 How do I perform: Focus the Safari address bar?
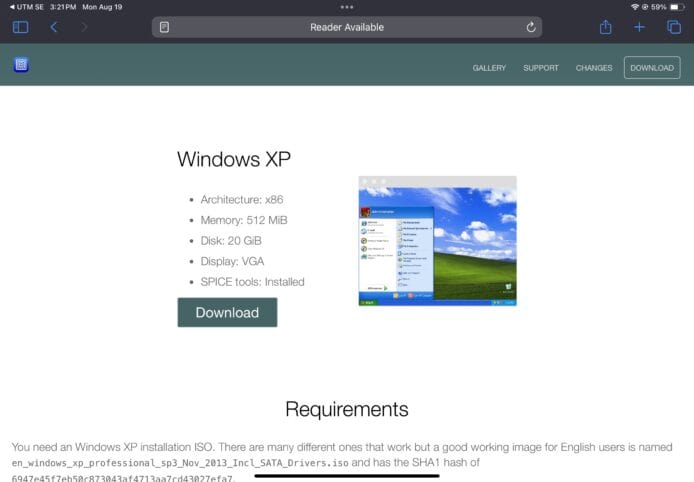click(x=347, y=27)
